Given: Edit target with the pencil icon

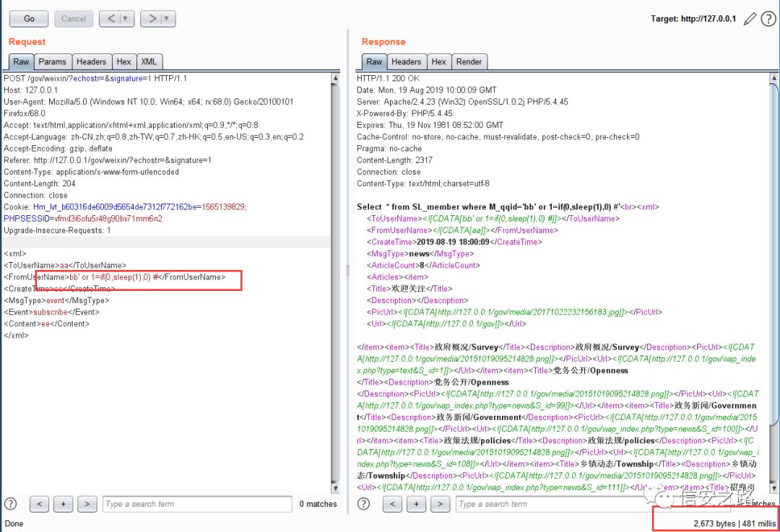Looking at the screenshot, I should (750, 19).
